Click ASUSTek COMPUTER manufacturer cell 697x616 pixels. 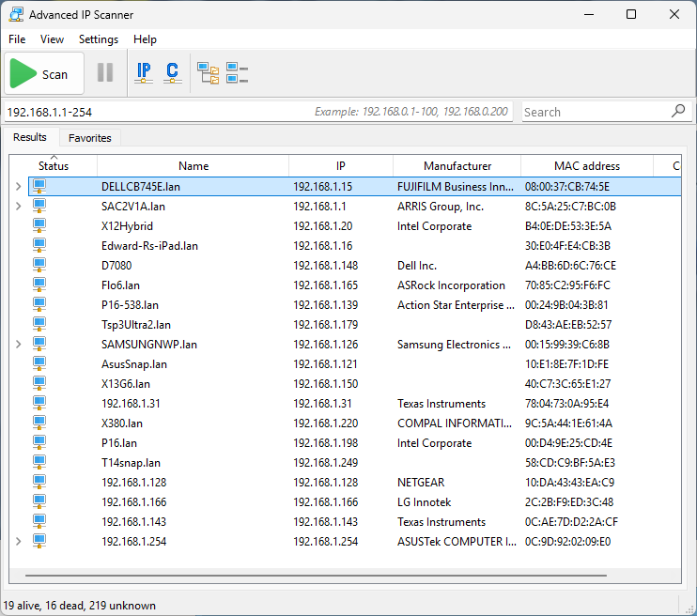pos(457,541)
